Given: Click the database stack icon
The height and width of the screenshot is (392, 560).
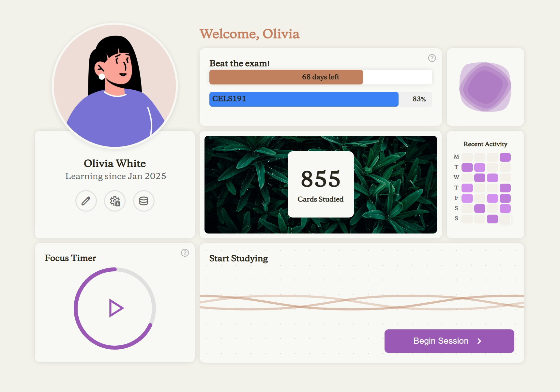Looking at the screenshot, I should pos(144,201).
